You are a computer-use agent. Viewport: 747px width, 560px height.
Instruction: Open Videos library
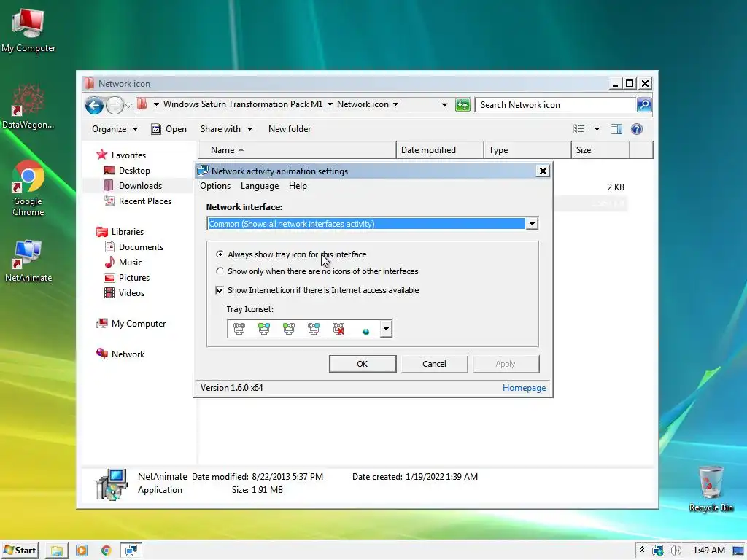click(x=131, y=292)
